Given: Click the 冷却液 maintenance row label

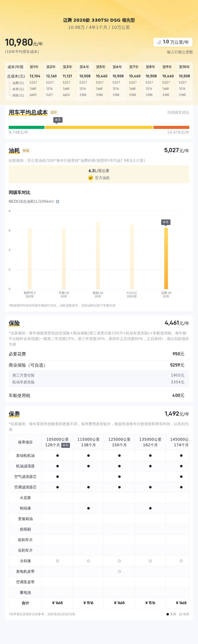Looking at the screenshot, I should coord(25,561).
